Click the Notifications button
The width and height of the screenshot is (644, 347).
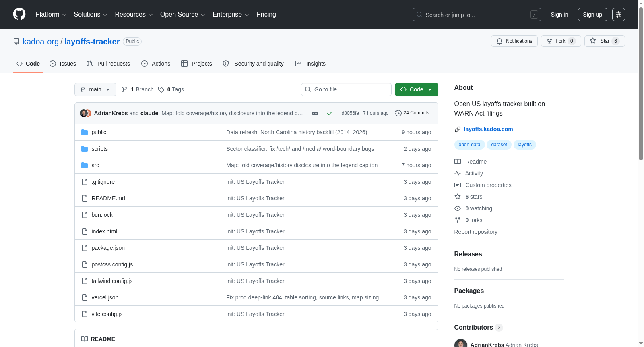coord(514,41)
